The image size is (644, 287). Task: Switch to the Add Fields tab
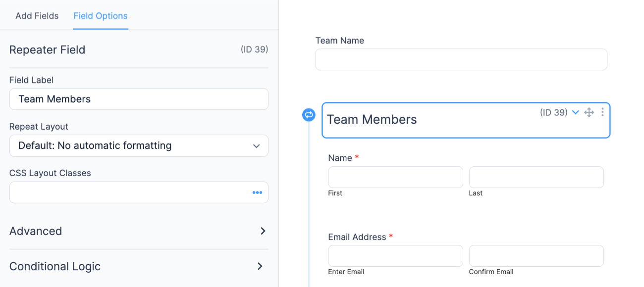(x=37, y=16)
